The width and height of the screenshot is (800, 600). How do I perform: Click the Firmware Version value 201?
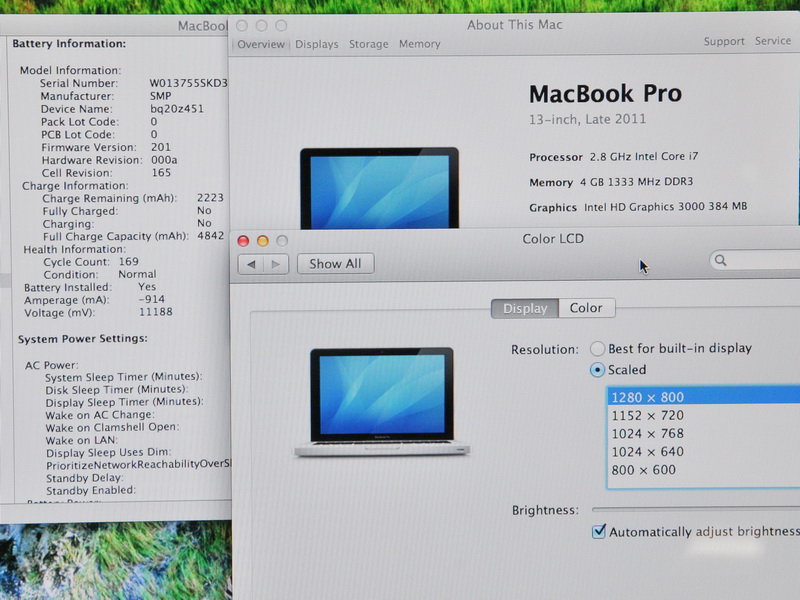click(x=161, y=147)
